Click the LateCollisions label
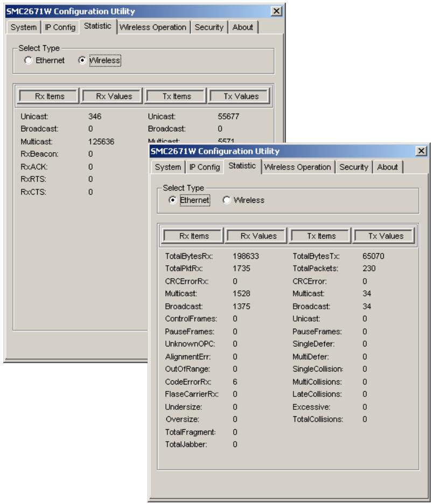The width and height of the screenshot is (434, 504). tap(317, 394)
